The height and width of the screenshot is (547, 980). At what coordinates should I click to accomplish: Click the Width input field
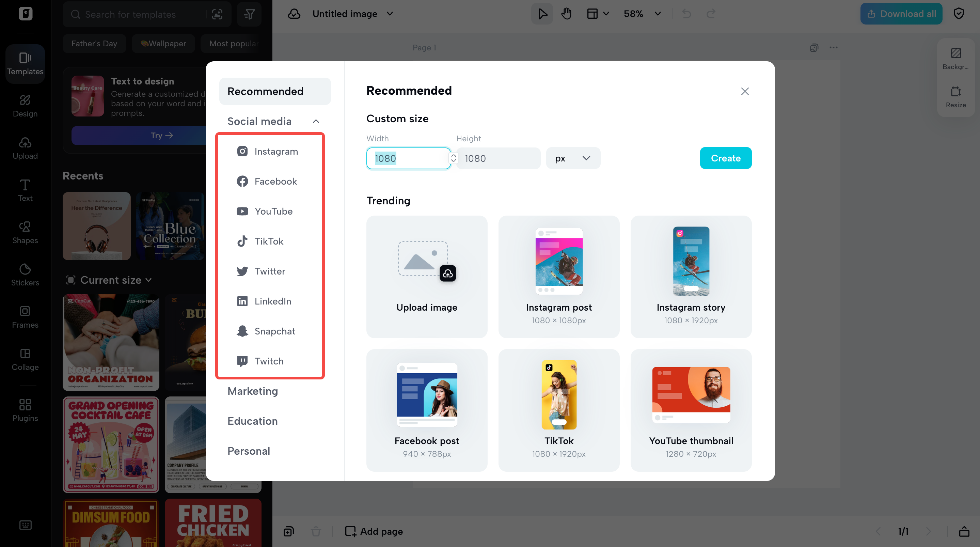tap(408, 158)
